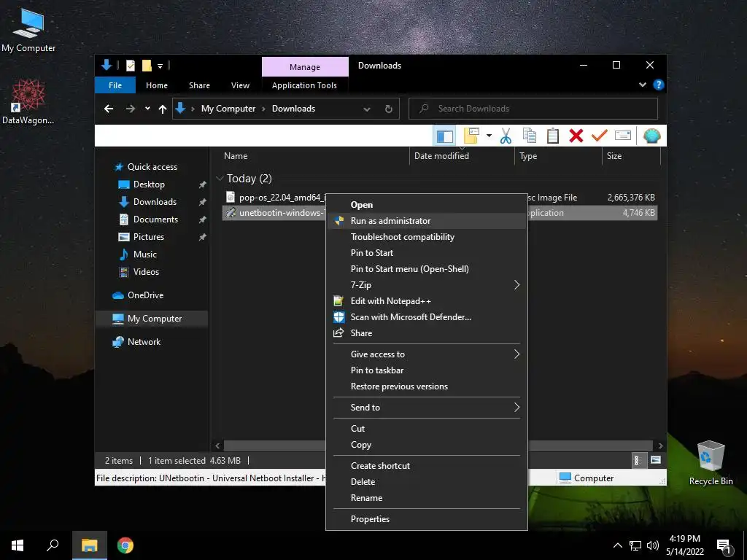Click the Paste clipboard toolbar icon
This screenshot has height=560, width=747.
(553, 136)
